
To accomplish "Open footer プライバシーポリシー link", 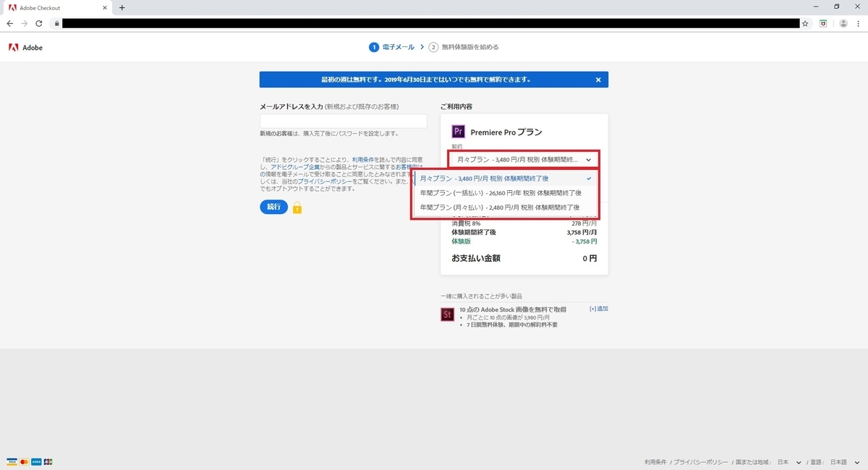I will (702, 462).
